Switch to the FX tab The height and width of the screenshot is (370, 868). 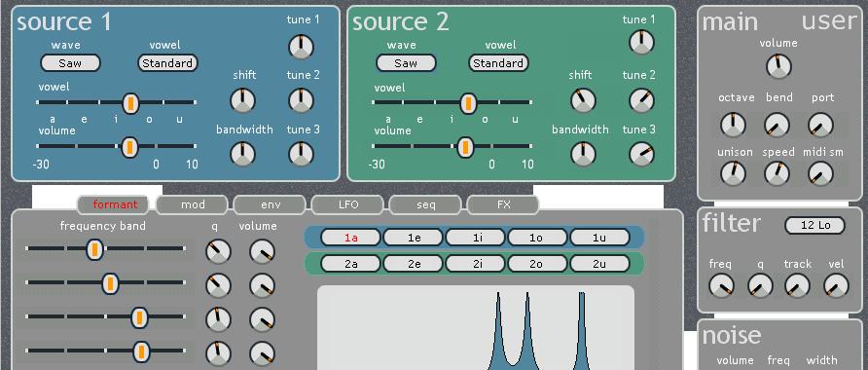(503, 204)
